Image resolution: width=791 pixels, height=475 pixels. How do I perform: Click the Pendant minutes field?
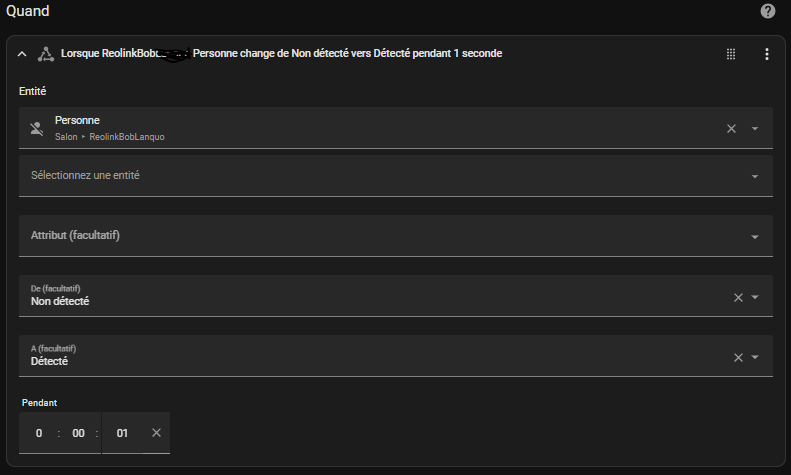tap(78, 433)
